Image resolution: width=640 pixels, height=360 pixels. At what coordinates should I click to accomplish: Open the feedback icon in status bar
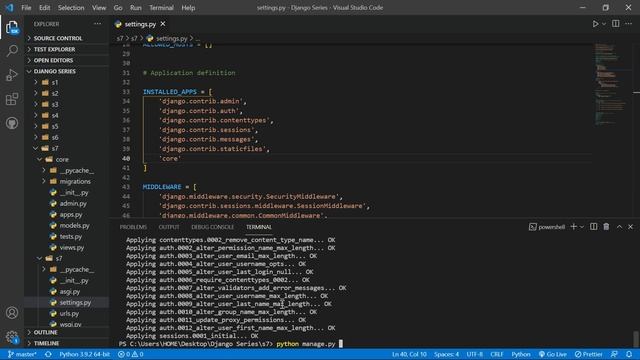pyautogui.click(x=614, y=354)
